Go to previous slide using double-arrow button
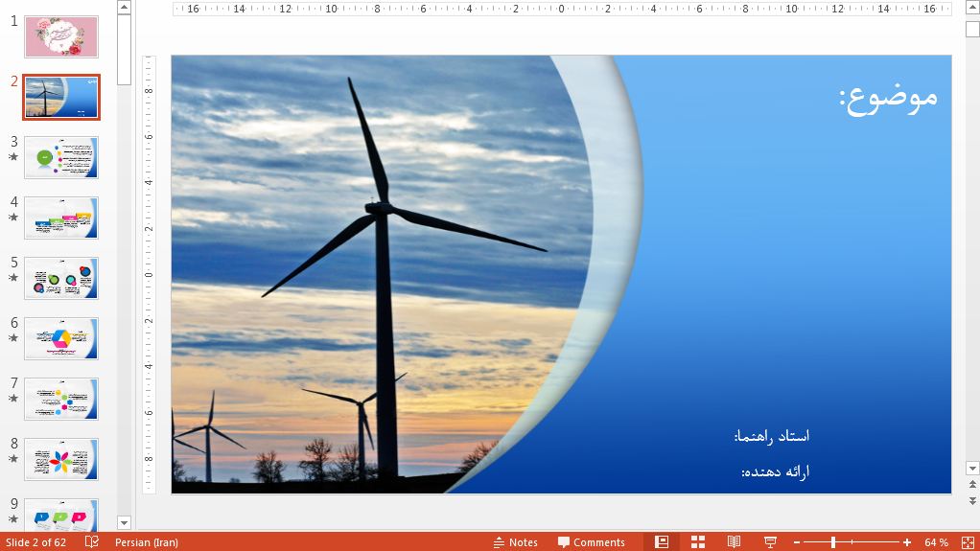This screenshot has height=551, width=980. (x=972, y=485)
